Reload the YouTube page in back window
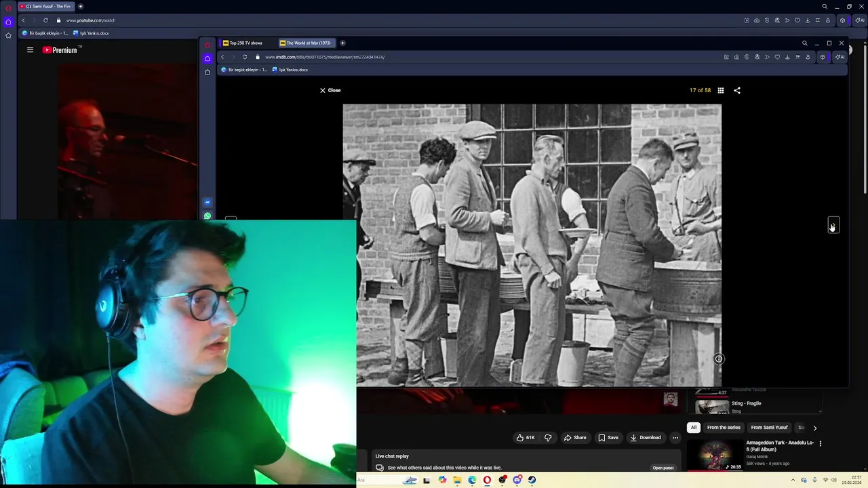The width and height of the screenshot is (868, 488). click(45, 20)
